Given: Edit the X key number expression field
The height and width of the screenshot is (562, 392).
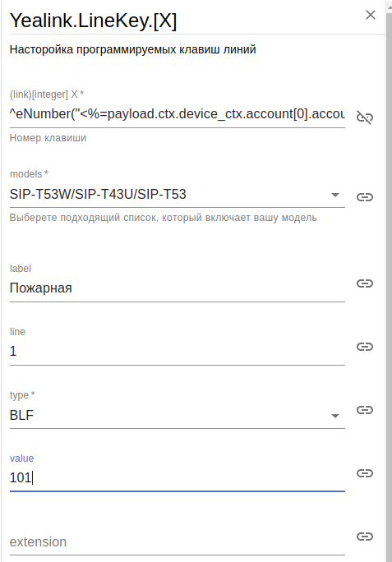Looking at the screenshot, I should [x=178, y=114].
